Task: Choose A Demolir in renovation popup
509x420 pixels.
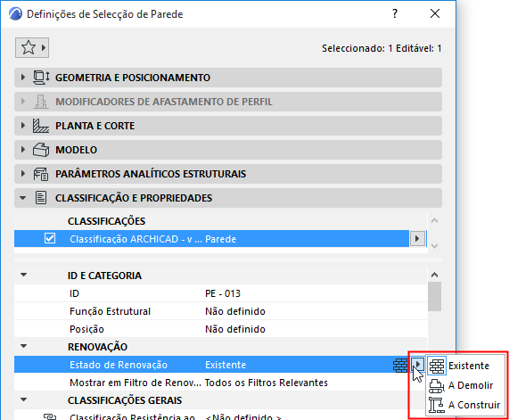Action: pos(465,385)
